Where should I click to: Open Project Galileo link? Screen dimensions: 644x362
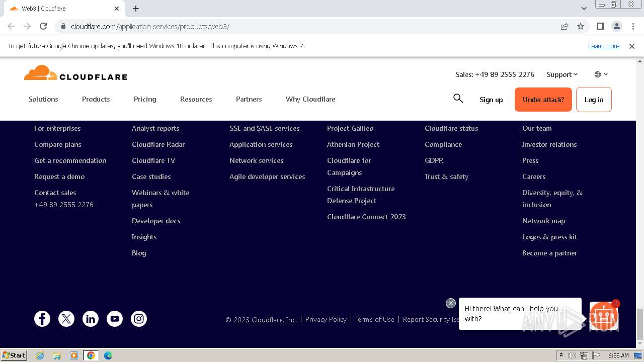tap(350, 128)
